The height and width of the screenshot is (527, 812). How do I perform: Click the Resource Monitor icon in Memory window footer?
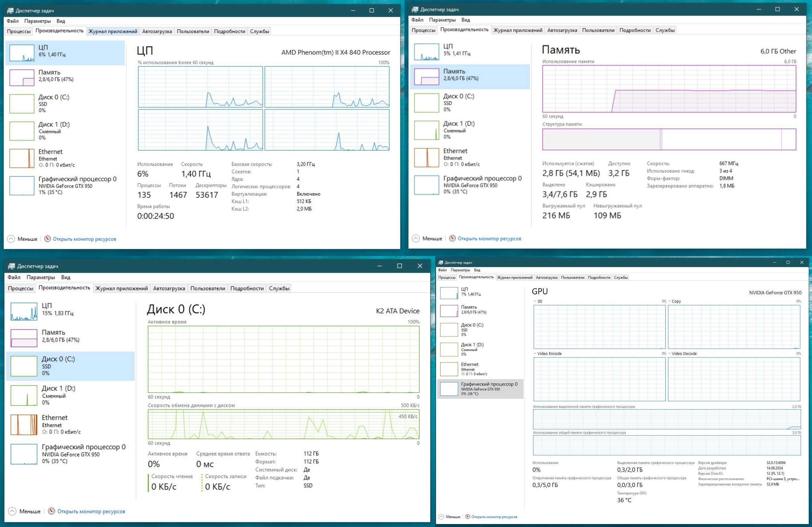452,238
